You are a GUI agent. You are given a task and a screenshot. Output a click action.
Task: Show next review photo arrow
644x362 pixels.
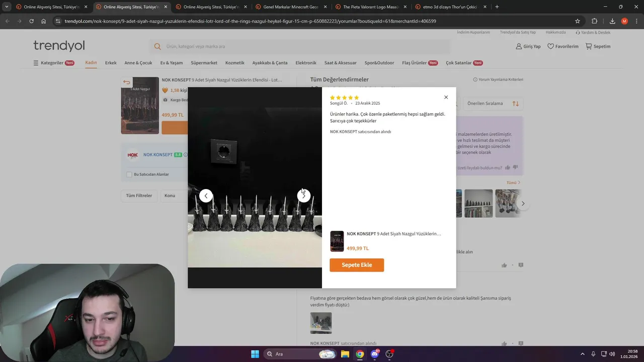pos(304,196)
